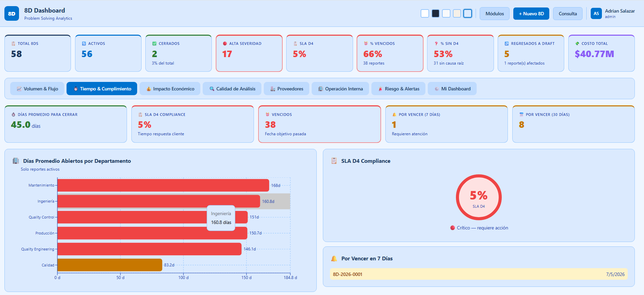Click the Alta Severidad red dot icon
This screenshot has height=295, width=644.
[x=225, y=44]
